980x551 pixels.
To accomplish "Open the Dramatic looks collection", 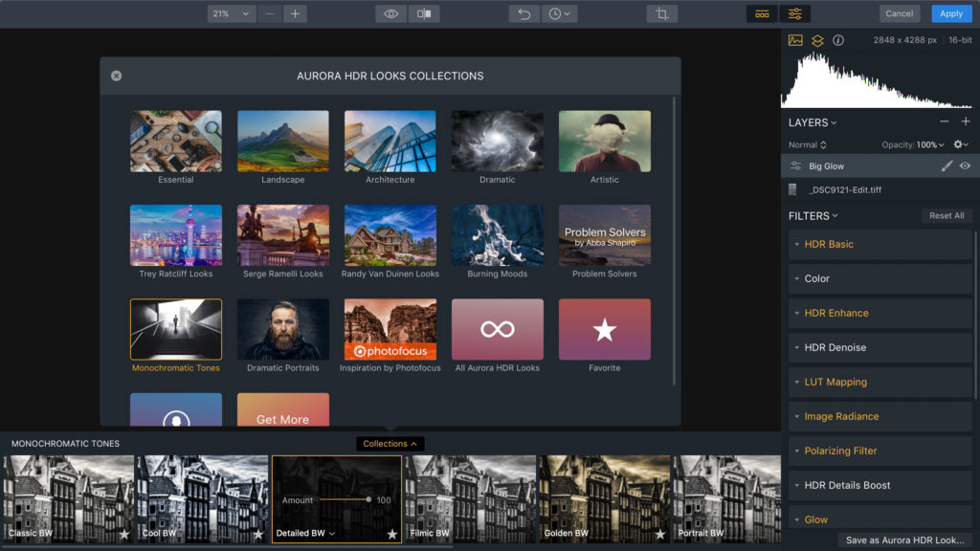I will pyautogui.click(x=498, y=142).
